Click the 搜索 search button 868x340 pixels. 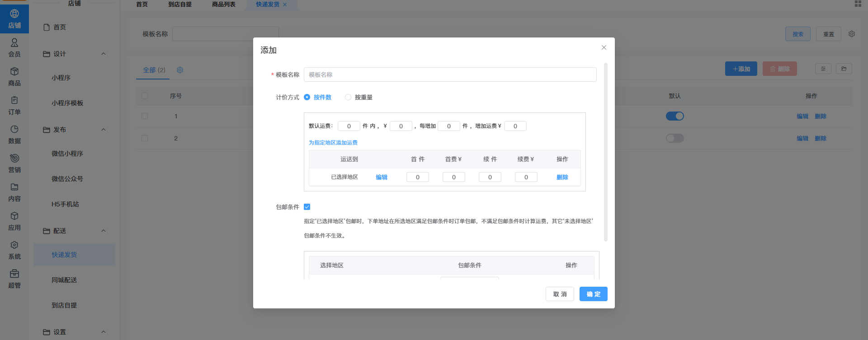point(798,34)
